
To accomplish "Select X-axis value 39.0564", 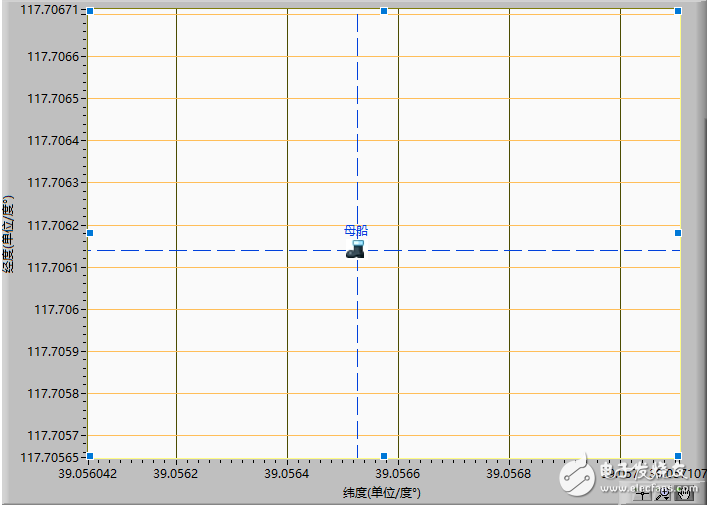I will [287, 473].
